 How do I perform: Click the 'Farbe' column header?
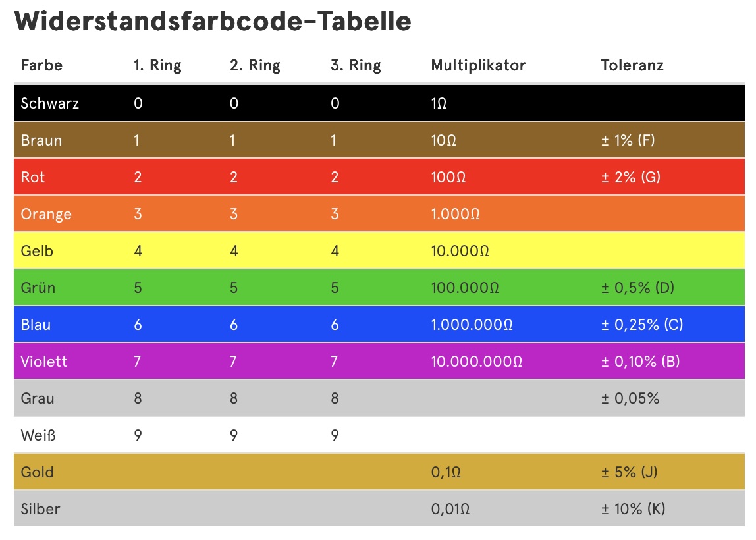41,65
